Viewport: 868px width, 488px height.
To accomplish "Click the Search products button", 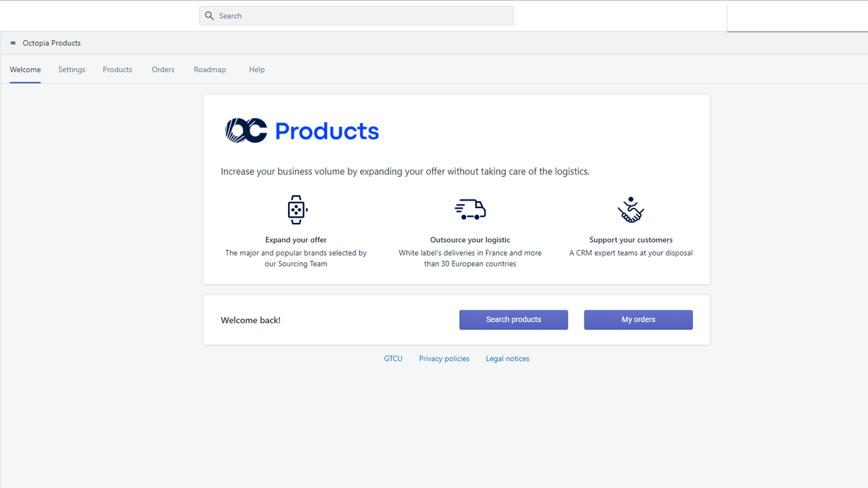I will (x=513, y=320).
